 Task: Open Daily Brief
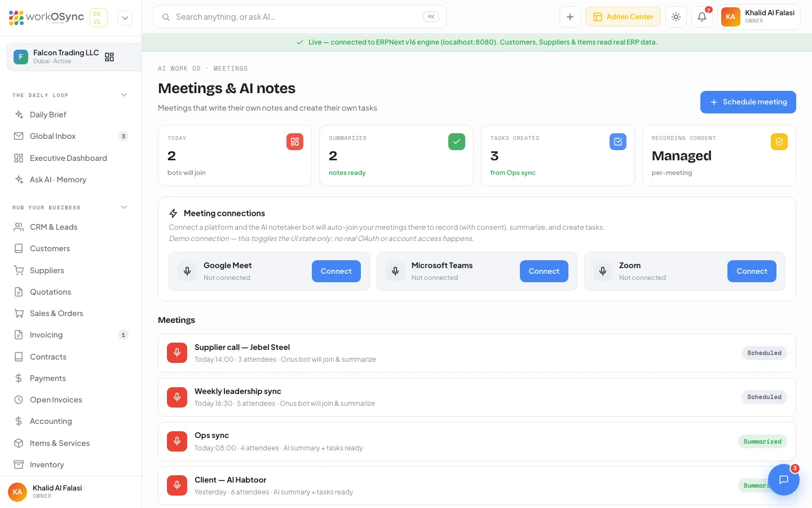point(71,115)
